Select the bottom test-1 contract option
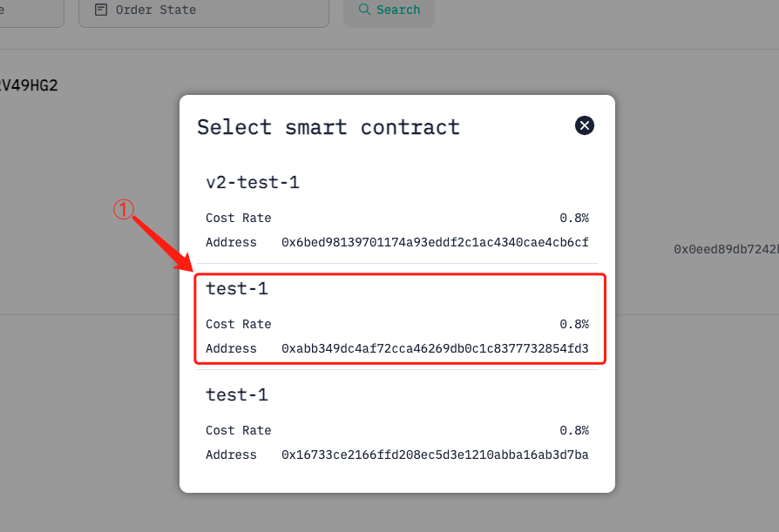This screenshot has width=779, height=532. 398,424
